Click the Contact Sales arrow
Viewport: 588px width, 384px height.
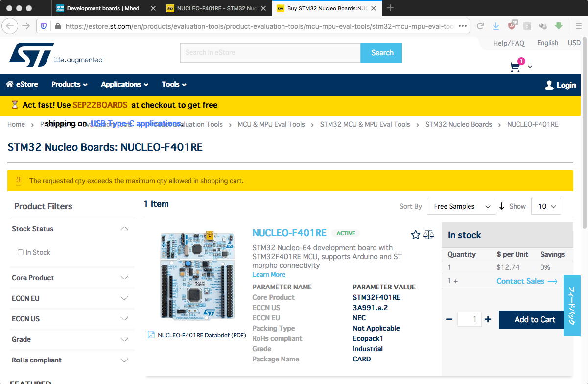pyautogui.click(x=552, y=281)
